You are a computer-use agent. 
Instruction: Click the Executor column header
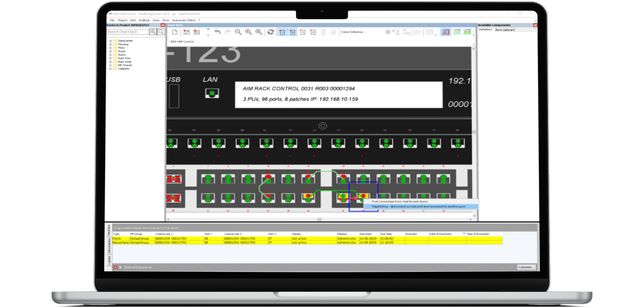(x=416, y=234)
